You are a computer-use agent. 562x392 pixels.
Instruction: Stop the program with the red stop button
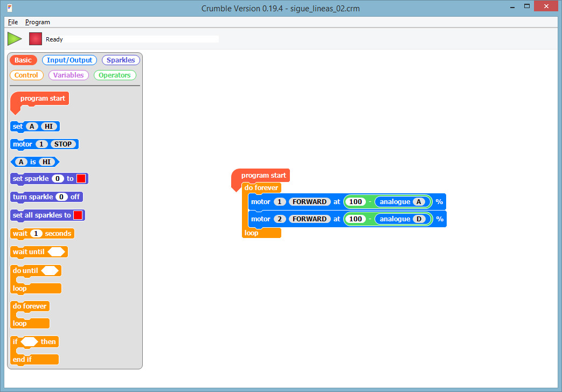click(x=36, y=39)
